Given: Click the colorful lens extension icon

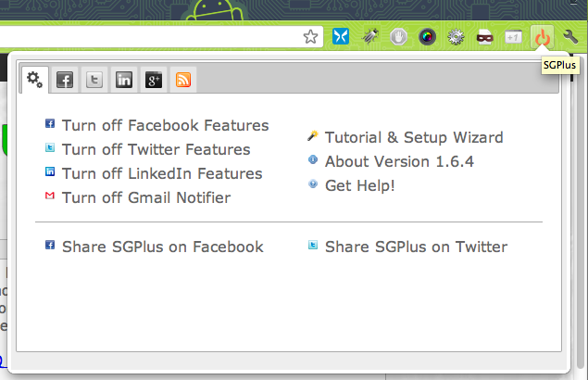Looking at the screenshot, I should pos(427,37).
